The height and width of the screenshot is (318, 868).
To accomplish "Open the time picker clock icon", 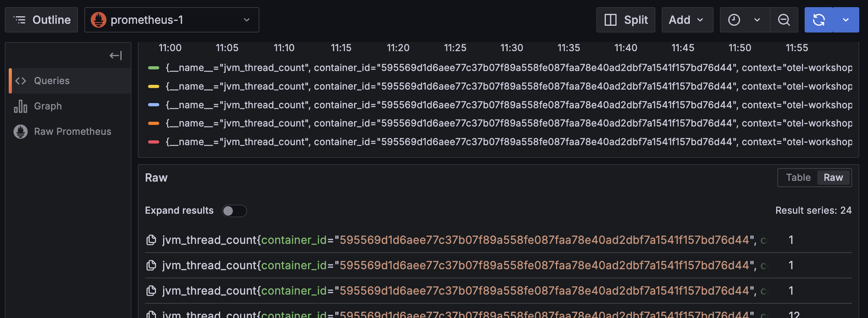I will 734,20.
